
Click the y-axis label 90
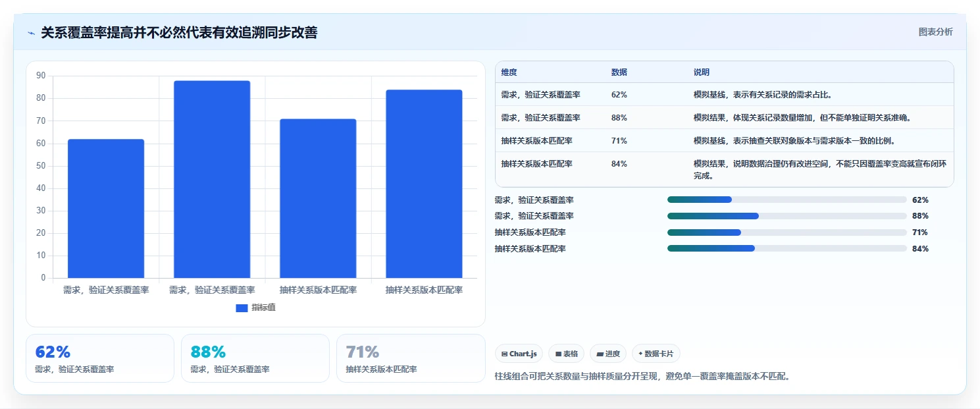[x=41, y=76]
